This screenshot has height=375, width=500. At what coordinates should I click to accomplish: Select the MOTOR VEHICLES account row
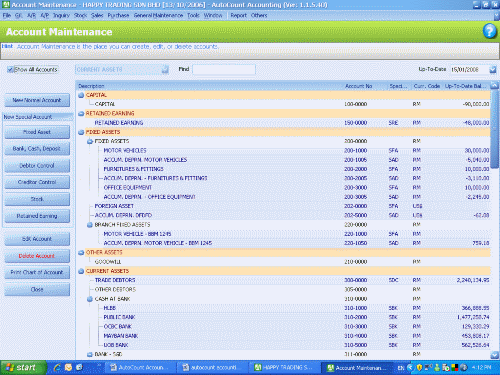[x=283, y=151]
